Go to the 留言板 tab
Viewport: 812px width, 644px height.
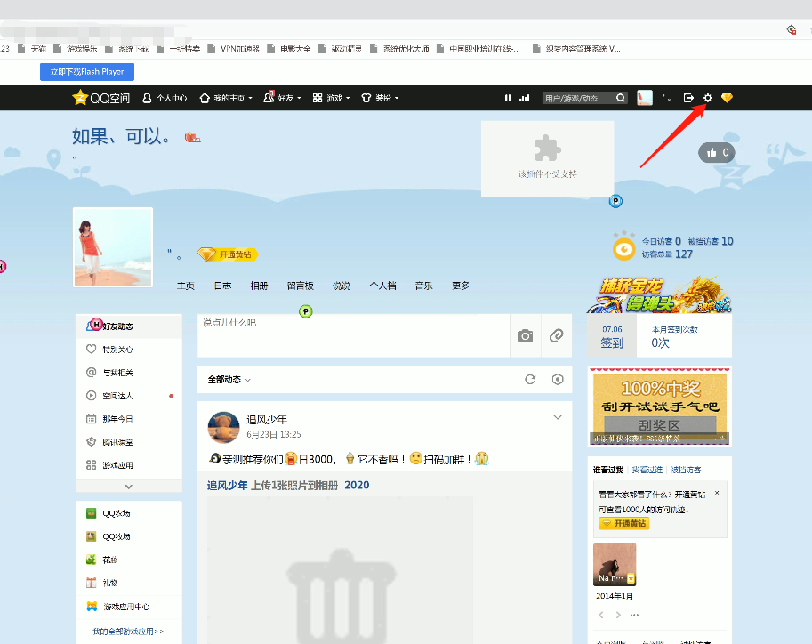coord(301,286)
